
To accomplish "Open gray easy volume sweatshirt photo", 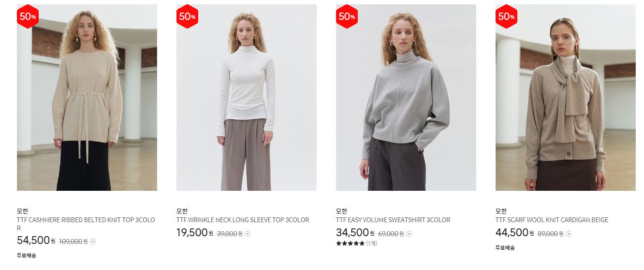I will tap(406, 98).
